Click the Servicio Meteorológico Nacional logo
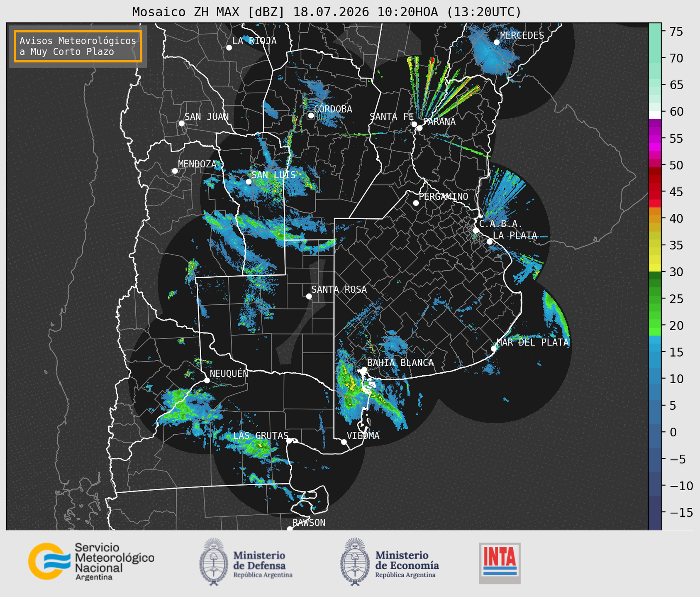 tap(91, 561)
